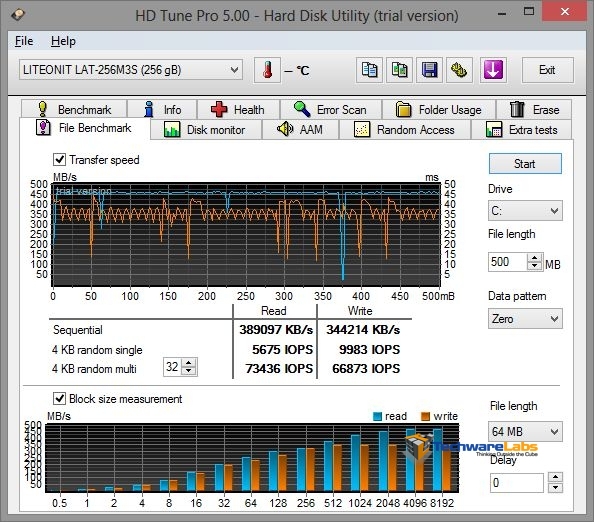The image size is (594, 522).
Task: Click the floppy disk save icon
Action: pos(429,70)
